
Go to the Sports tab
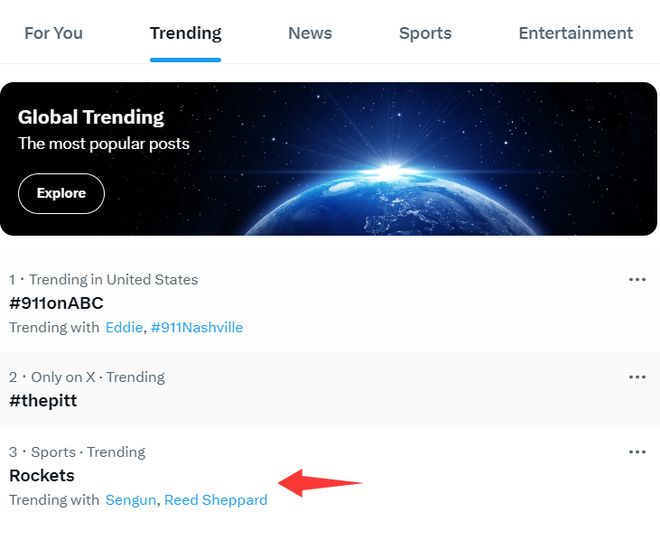(425, 33)
